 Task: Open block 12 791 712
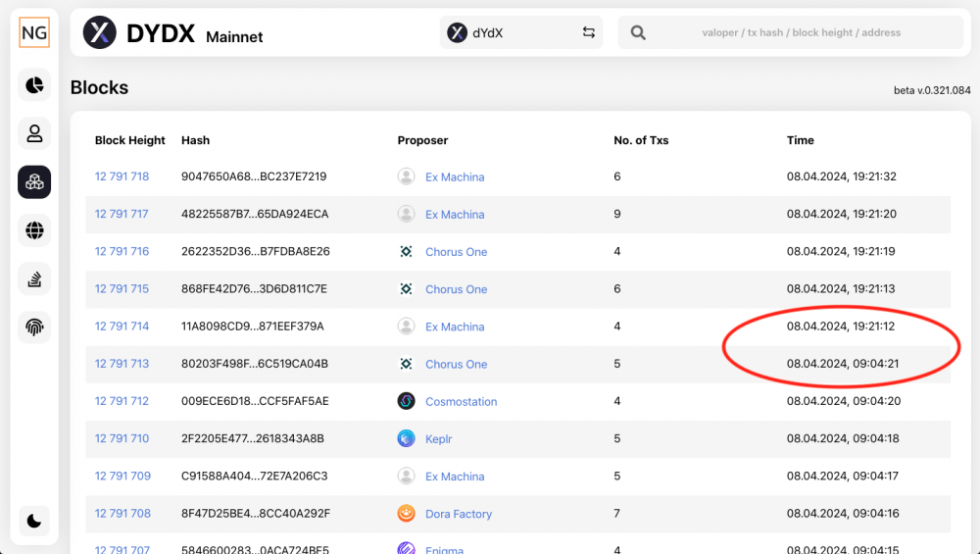(x=122, y=401)
